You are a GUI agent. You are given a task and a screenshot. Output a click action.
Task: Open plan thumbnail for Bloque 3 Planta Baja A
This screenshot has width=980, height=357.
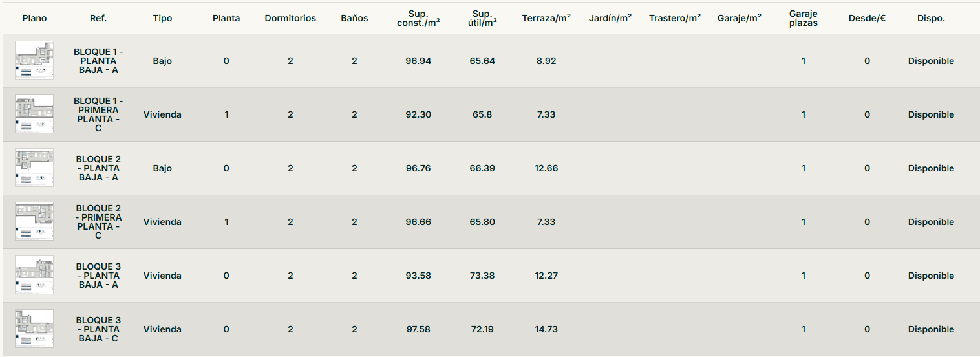34,276
